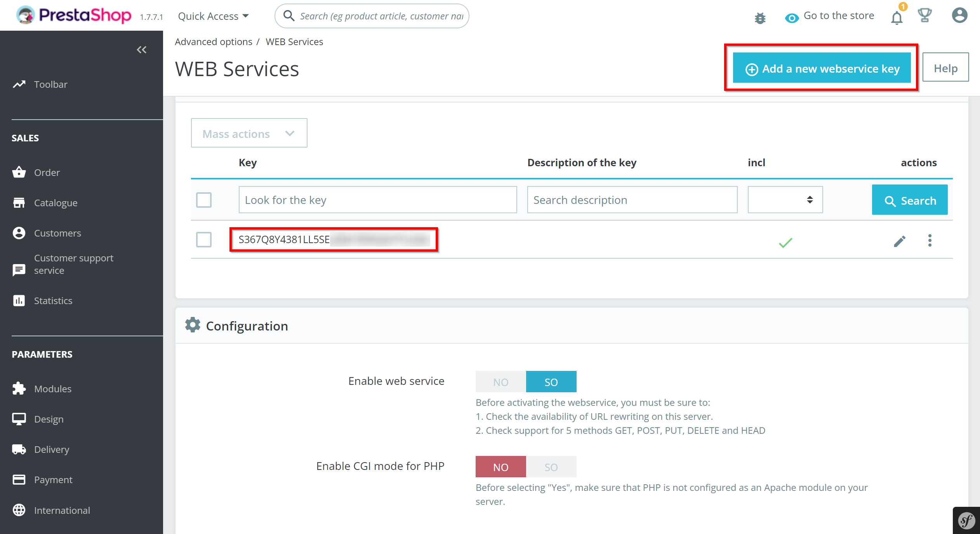Open the Catalogue menu
Screen dimensions: 980x534
56,203
